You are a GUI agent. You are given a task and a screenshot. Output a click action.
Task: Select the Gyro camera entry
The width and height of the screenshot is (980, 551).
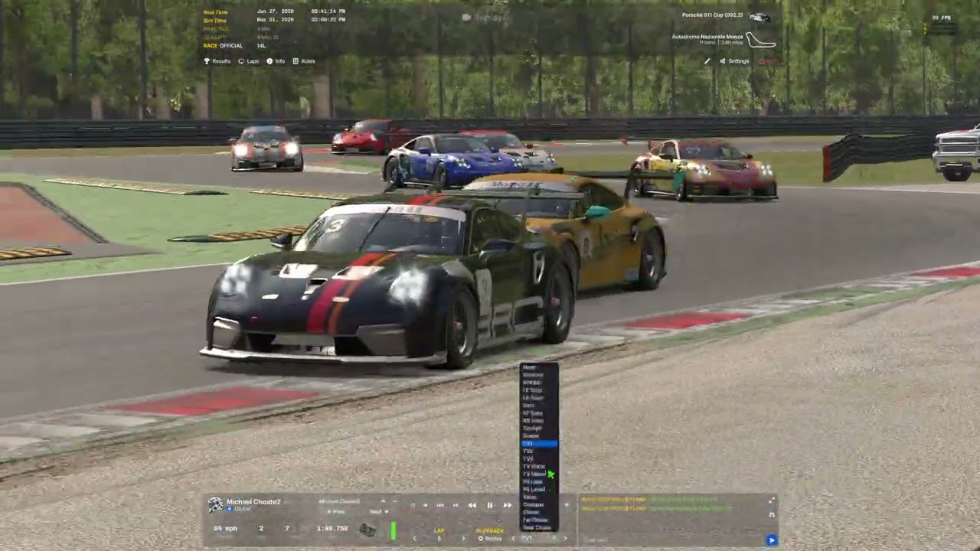tap(539, 406)
